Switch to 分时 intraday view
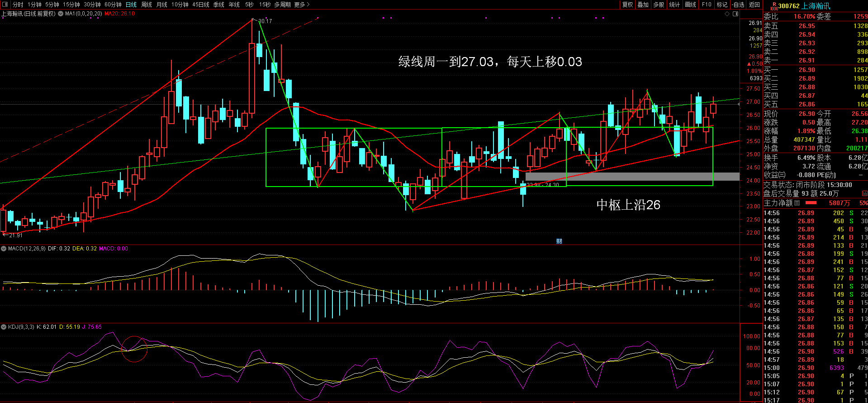The image size is (868, 403). (x=18, y=5)
